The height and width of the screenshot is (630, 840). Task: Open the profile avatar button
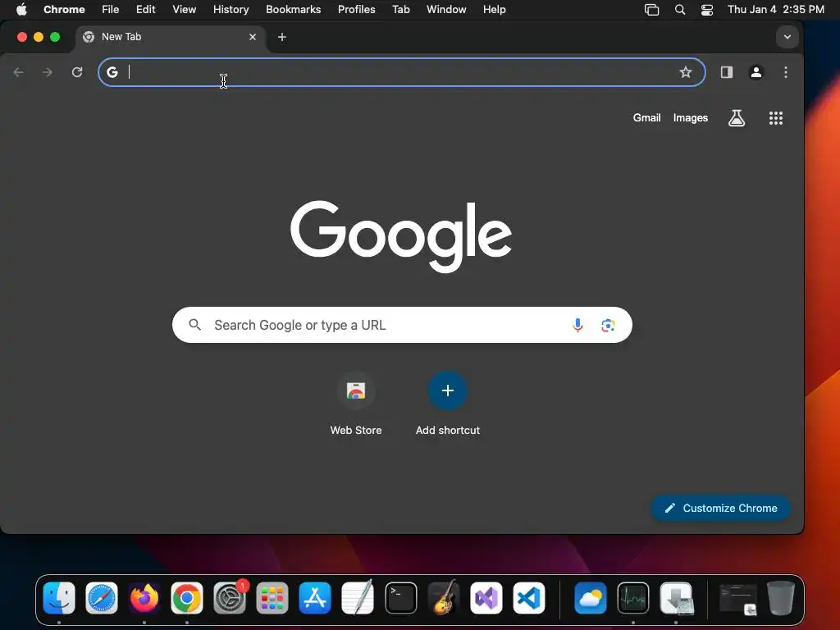point(756,72)
